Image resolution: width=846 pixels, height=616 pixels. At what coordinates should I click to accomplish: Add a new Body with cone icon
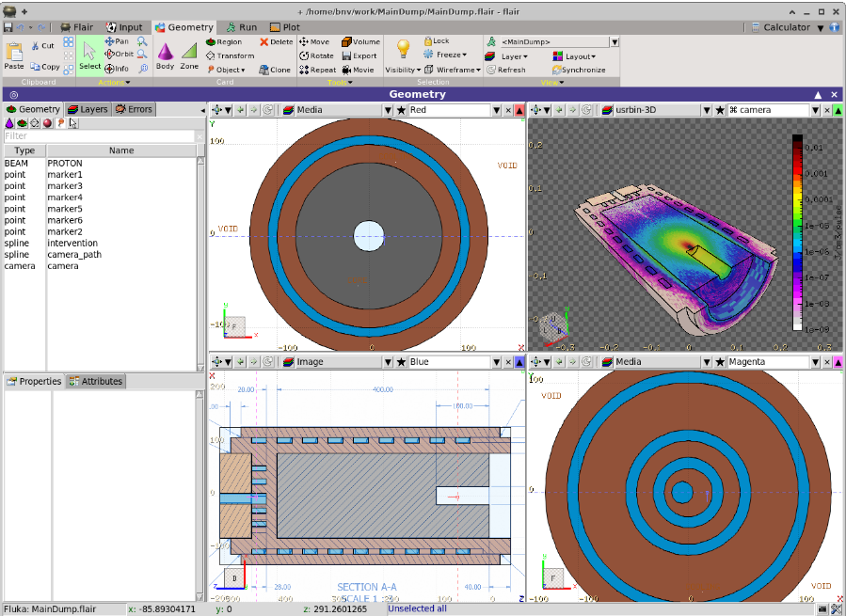pyautogui.click(x=165, y=56)
